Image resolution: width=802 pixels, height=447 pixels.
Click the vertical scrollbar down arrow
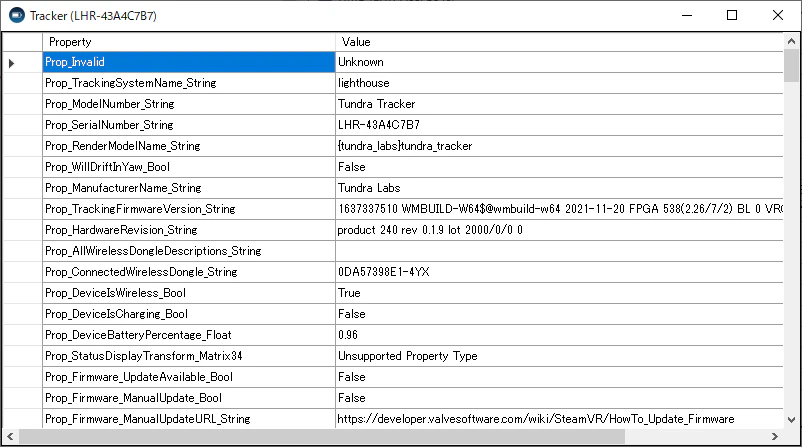coord(791,420)
